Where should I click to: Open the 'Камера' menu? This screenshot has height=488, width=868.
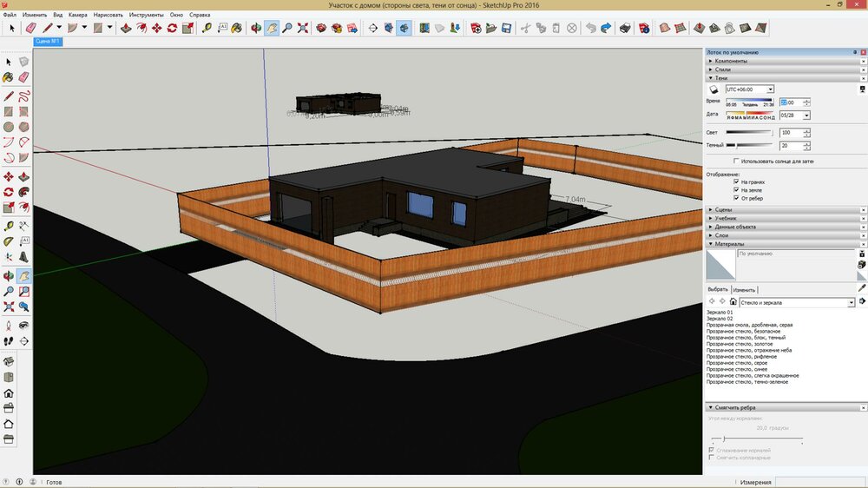coord(77,15)
